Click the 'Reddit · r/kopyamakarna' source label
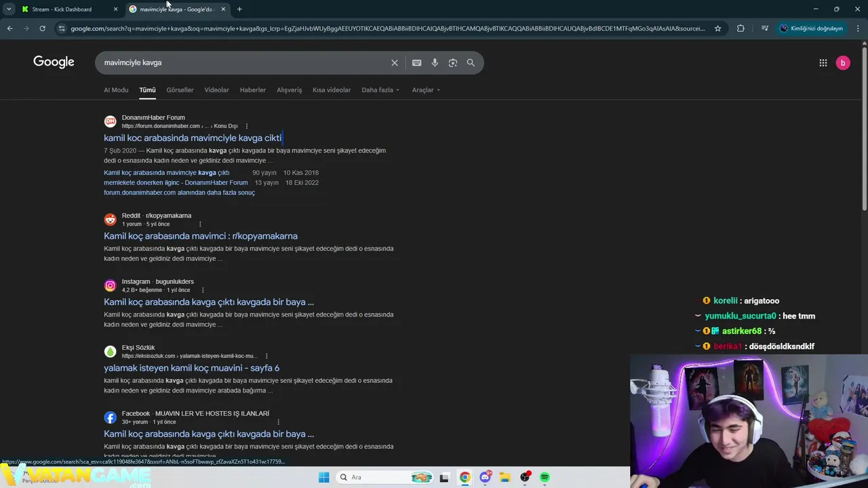The height and width of the screenshot is (488, 868). 157,216
